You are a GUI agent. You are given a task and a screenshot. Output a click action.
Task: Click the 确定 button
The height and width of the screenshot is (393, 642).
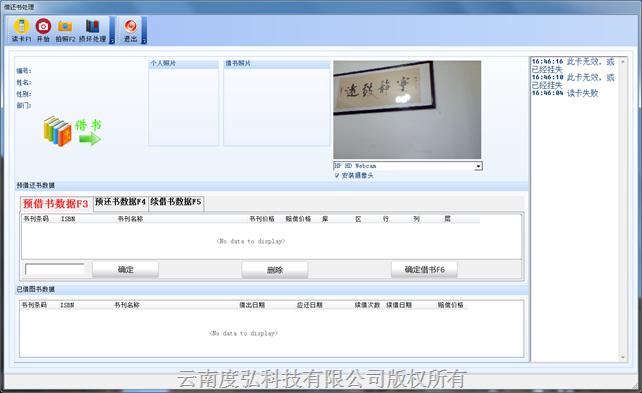[125, 270]
